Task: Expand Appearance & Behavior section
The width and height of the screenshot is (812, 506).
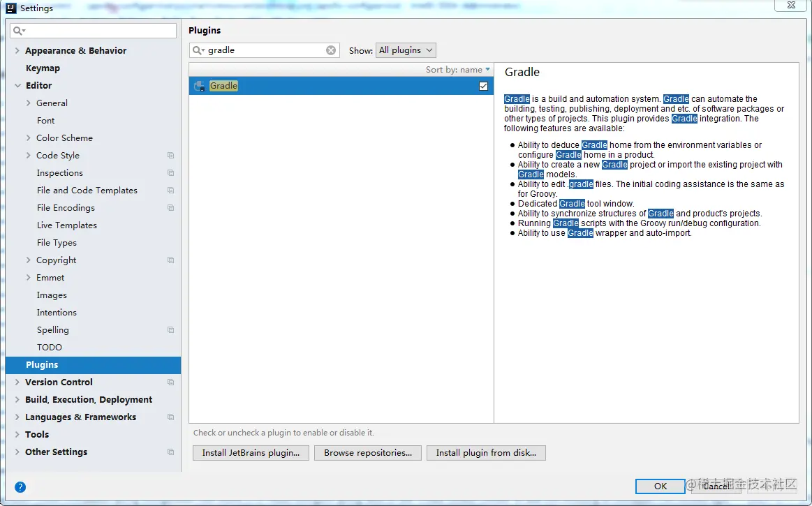Action: coord(17,50)
